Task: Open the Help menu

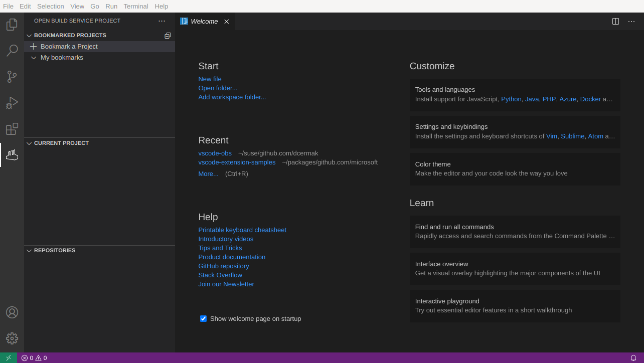Action: (162, 6)
